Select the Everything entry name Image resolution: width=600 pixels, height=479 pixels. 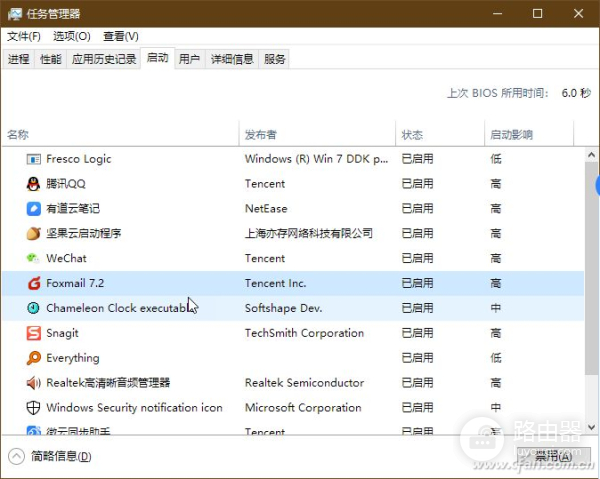coord(73,358)
